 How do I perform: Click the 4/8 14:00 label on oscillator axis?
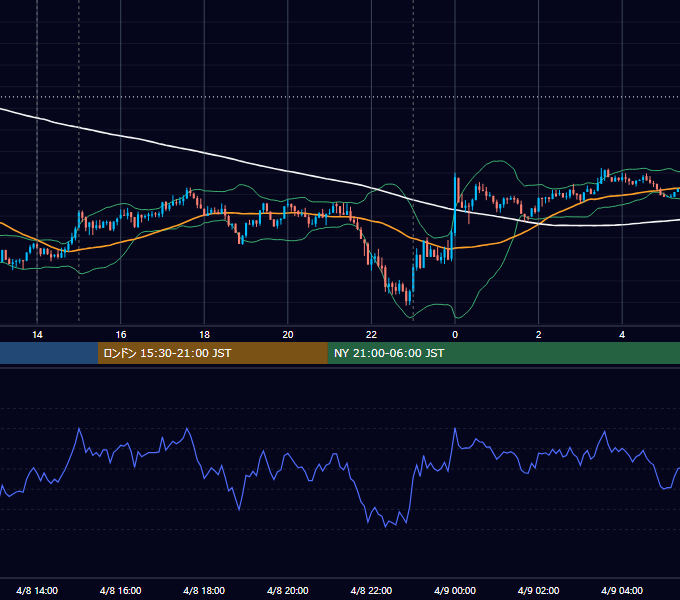point(37,590)
